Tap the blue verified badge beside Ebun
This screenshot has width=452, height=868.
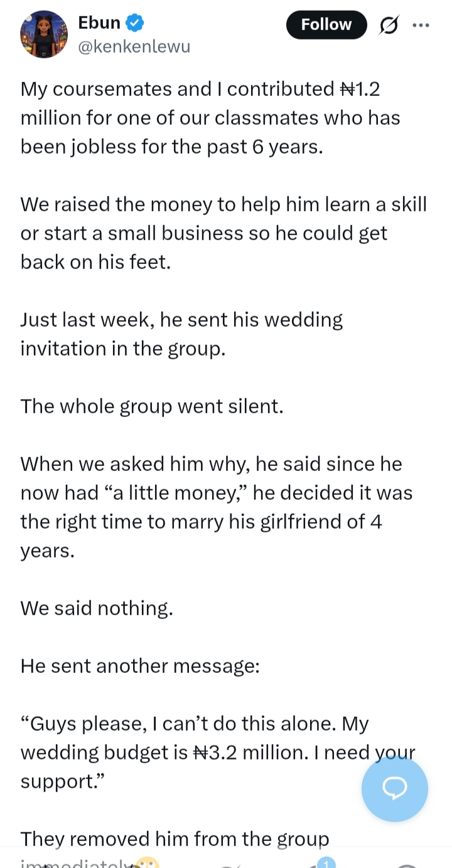click(x=135, y=24)
